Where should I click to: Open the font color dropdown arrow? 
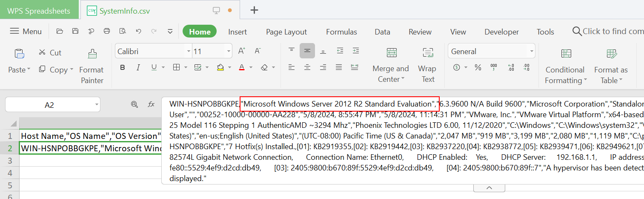coord(251,67)
